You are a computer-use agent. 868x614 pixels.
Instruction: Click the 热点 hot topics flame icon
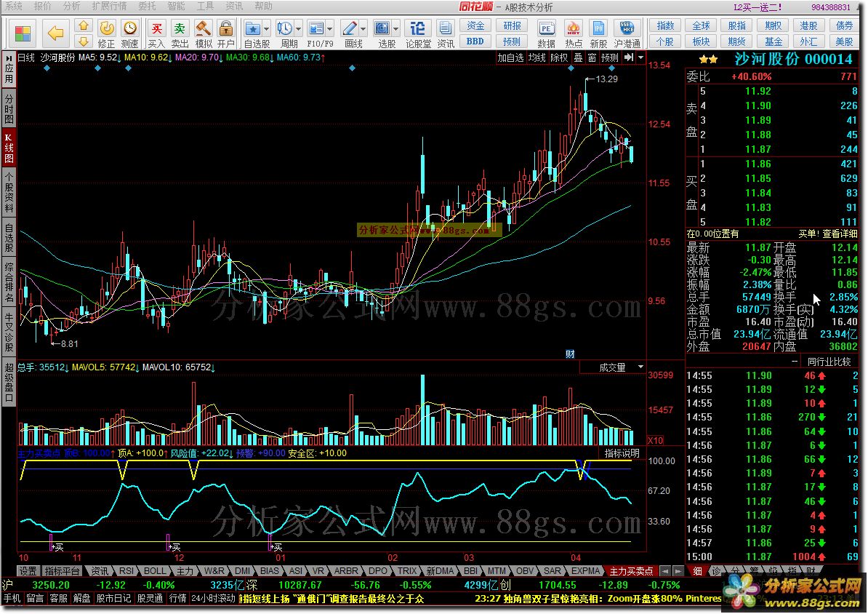[x=574, y=33]
